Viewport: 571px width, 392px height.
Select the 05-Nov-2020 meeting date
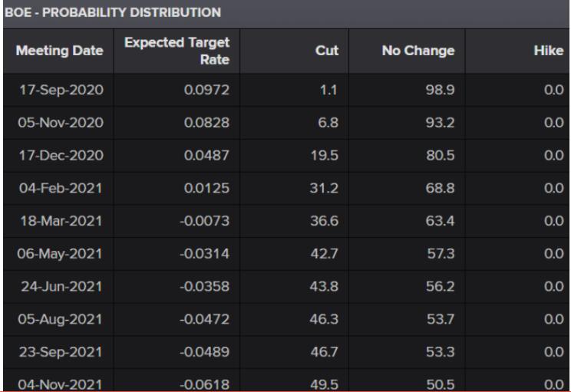61,123
